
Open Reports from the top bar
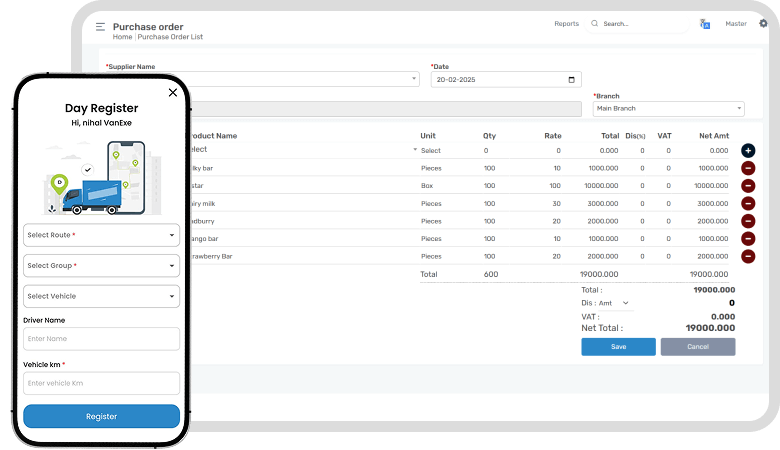pyautogui.click(x=566, y=23)
